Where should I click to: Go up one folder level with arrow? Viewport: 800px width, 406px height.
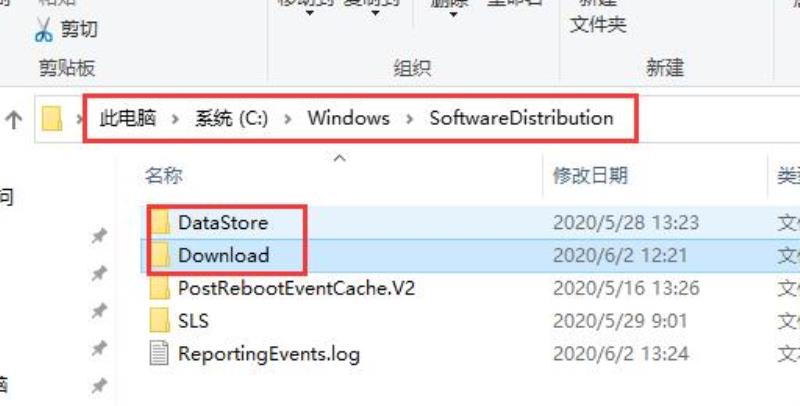[14, 119]
